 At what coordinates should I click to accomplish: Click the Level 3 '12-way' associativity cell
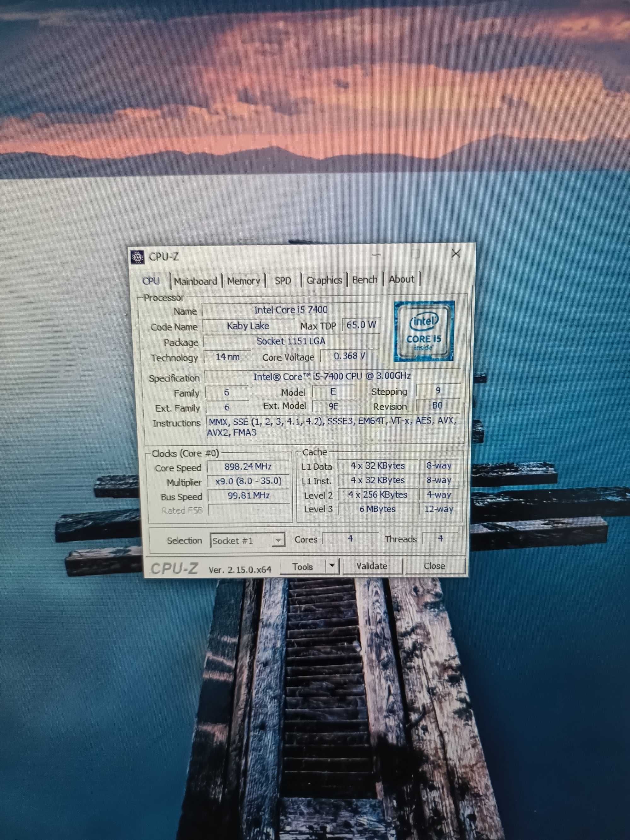pos(438,509)
